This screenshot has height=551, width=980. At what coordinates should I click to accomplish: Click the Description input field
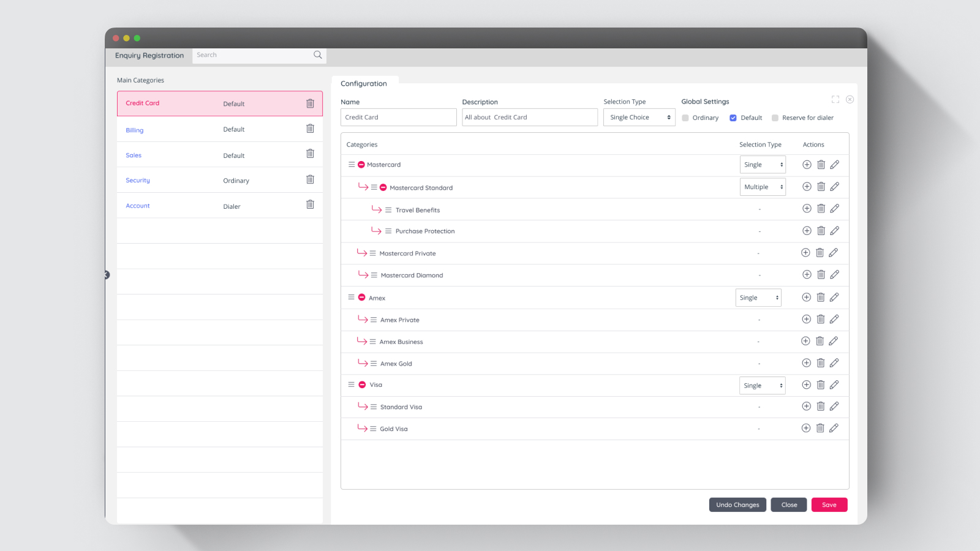[x=530, y=118]
